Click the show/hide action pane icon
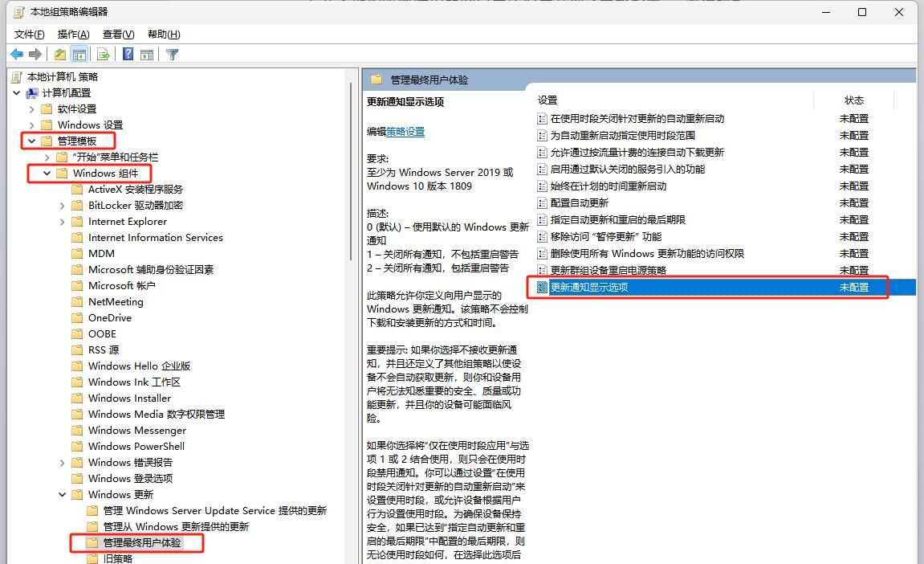The image size is (924, 564). [148, 54]
